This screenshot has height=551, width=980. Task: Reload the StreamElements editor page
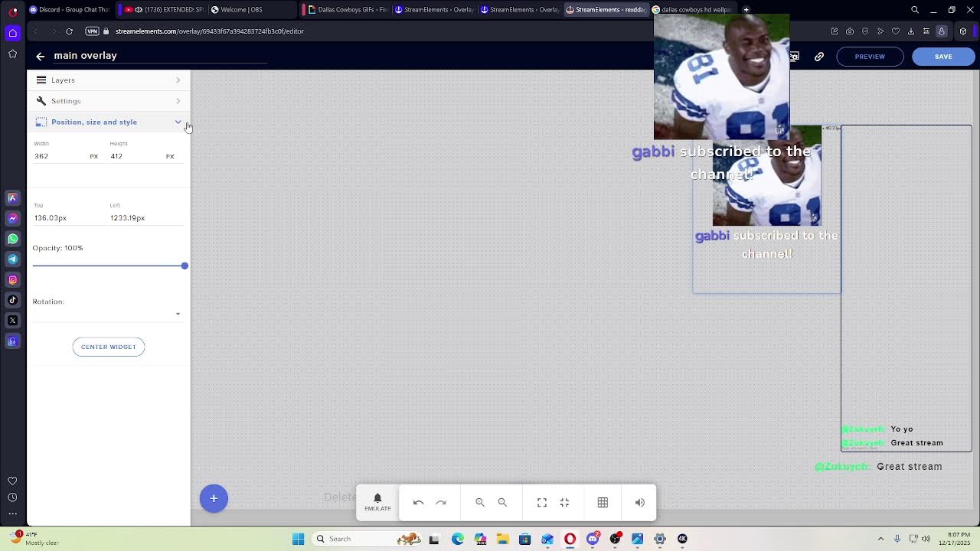pyautogui.click(x=69, y=31)
